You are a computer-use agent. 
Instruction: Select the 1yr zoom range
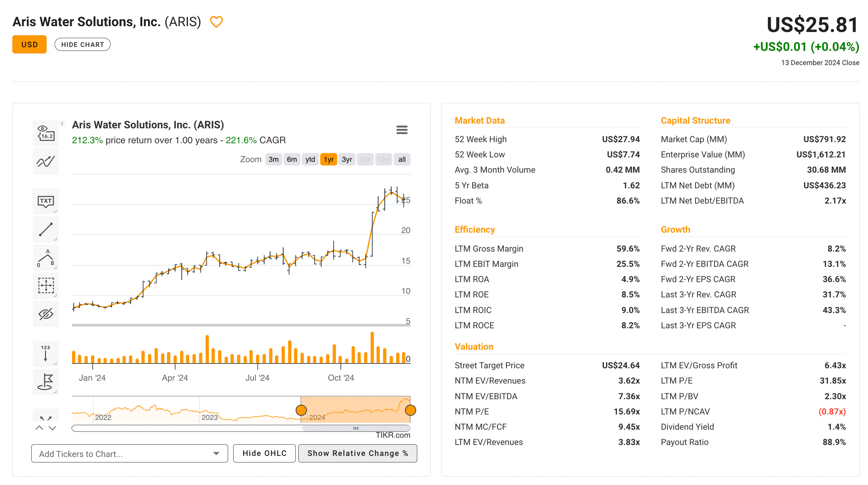pos(329,159)
